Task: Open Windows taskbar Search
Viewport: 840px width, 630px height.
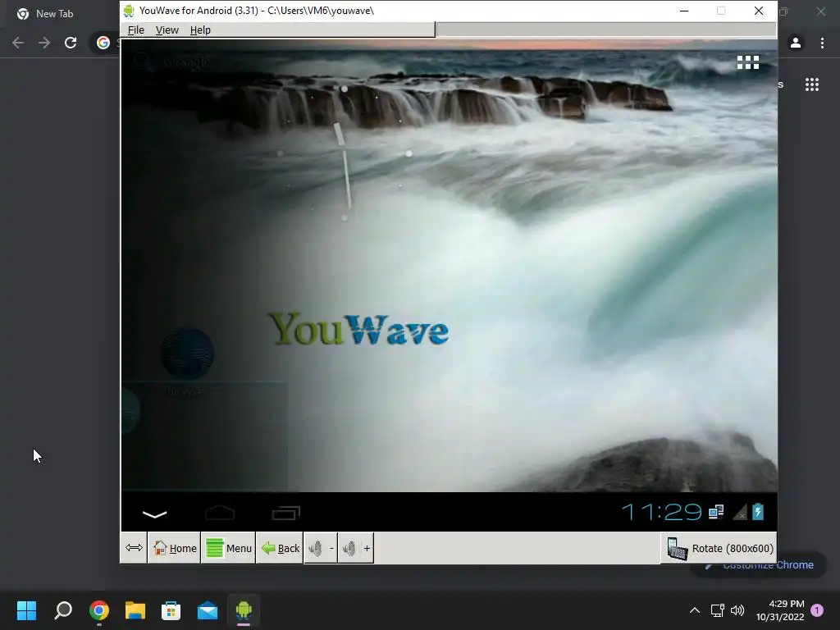Action: coord(63,610)
